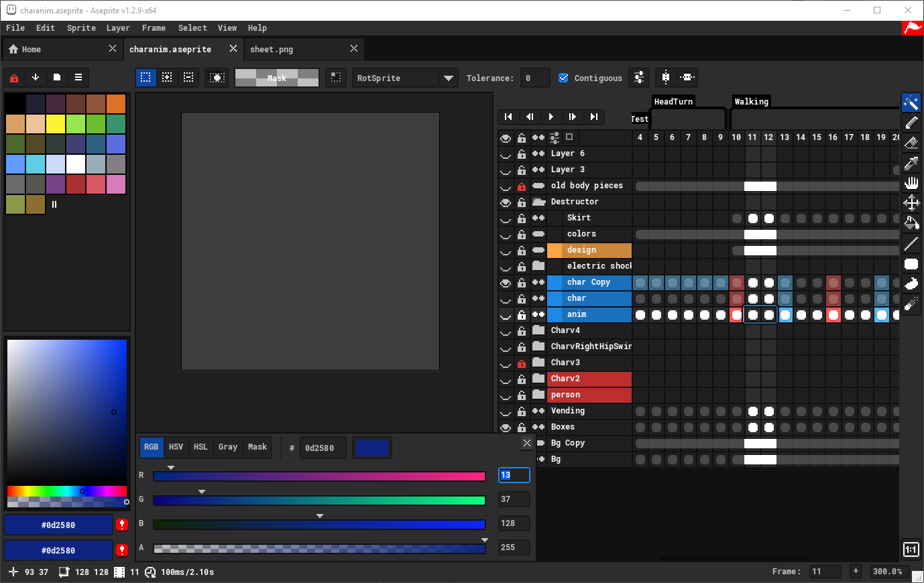Click the Walking tag label

(751, 101)
